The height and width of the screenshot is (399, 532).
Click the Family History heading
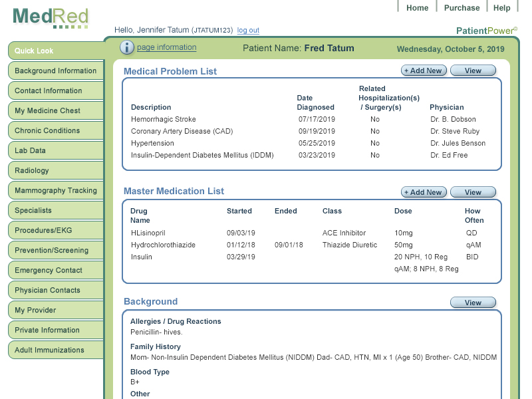coord(156,346)
